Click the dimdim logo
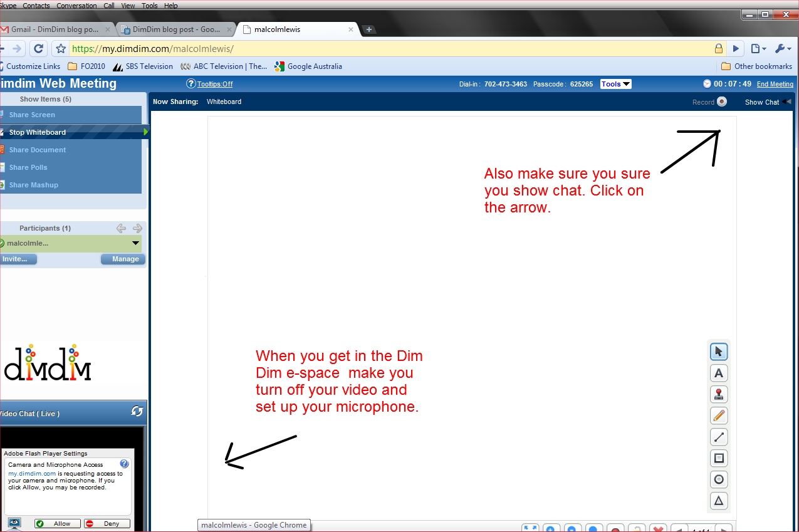 pos(48,363)
